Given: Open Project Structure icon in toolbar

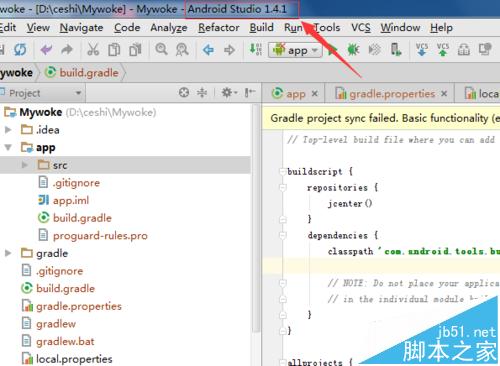Looking at the screenshot, I should 464,50.
